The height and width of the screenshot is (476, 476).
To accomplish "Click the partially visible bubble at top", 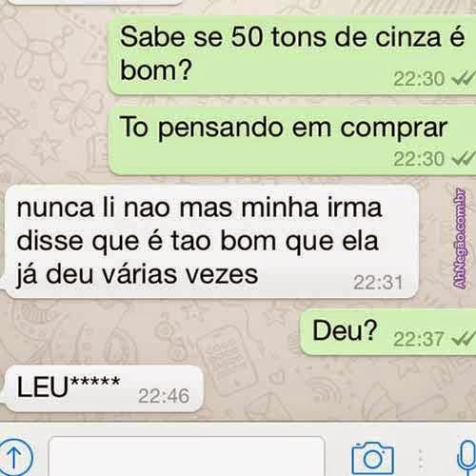I will (x=95, y=2).
